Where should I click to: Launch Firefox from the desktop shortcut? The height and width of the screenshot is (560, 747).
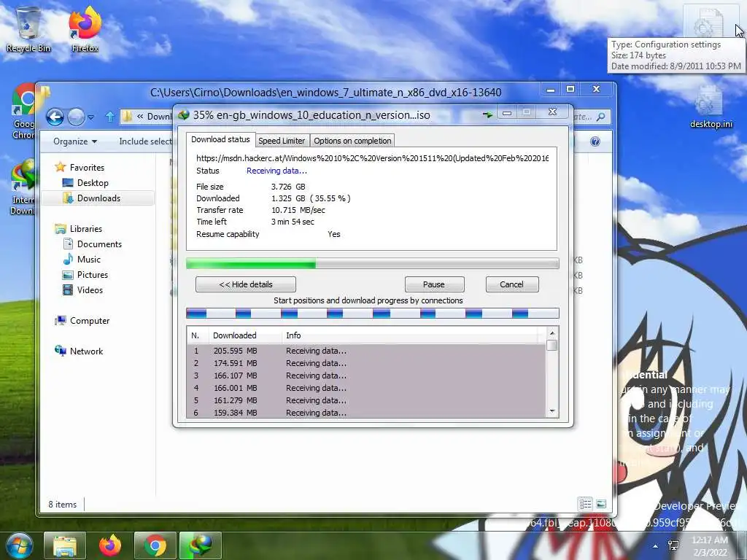click(x=85, y=28)
